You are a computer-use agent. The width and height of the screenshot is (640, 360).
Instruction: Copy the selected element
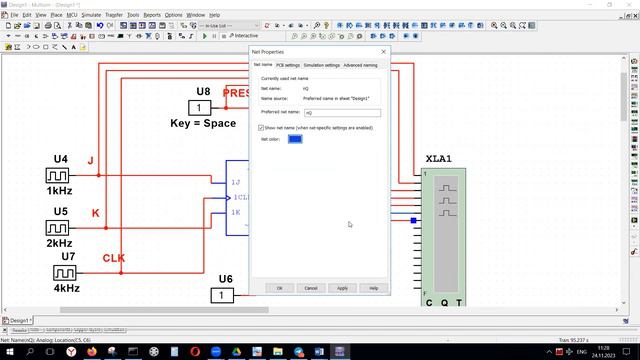(x=79, y=25)
